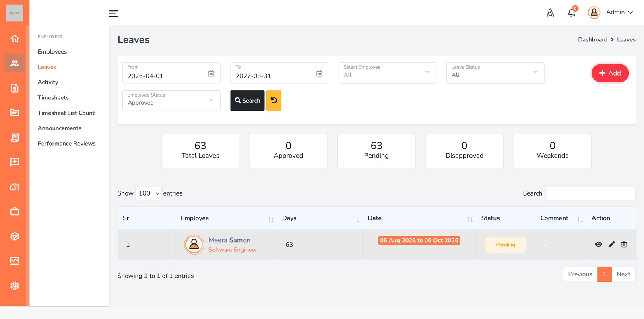This screenshot has height=319, width=644.
Task: Open the home dashboard sidebar icon
Action: 14,39
